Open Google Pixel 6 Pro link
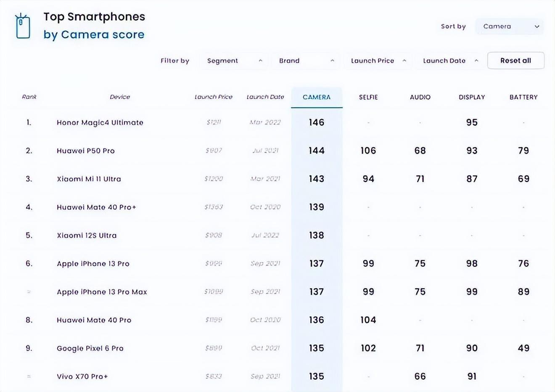 click(90, 348)
